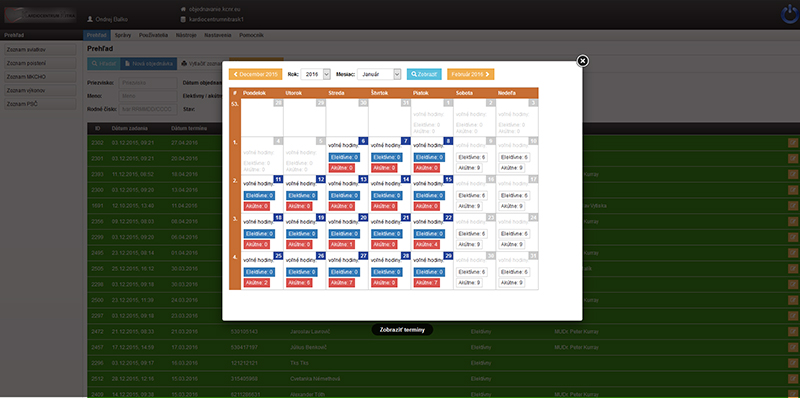
Task: Click the user icon beside Ondrej Balko
Action: click(x=90, y=19)
